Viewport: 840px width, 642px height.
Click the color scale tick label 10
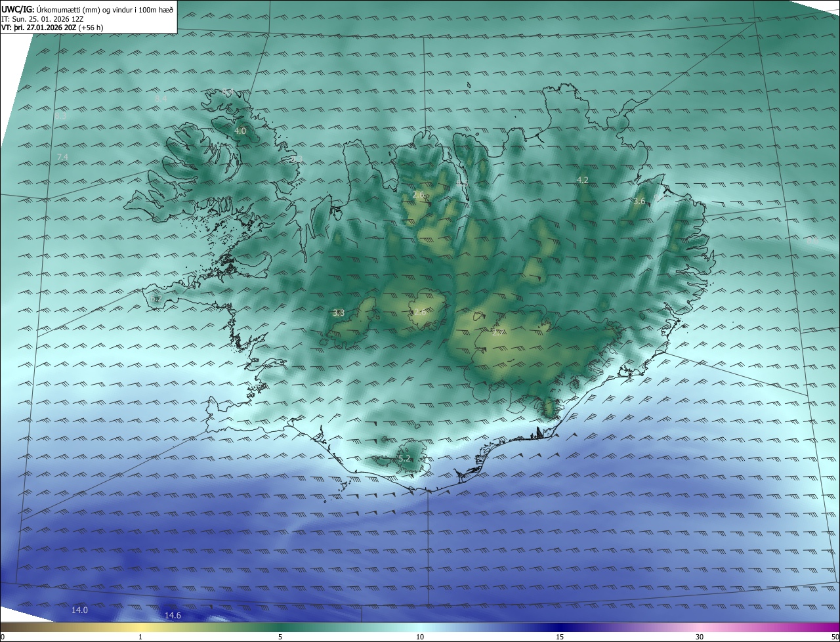[x=420, y=637]
